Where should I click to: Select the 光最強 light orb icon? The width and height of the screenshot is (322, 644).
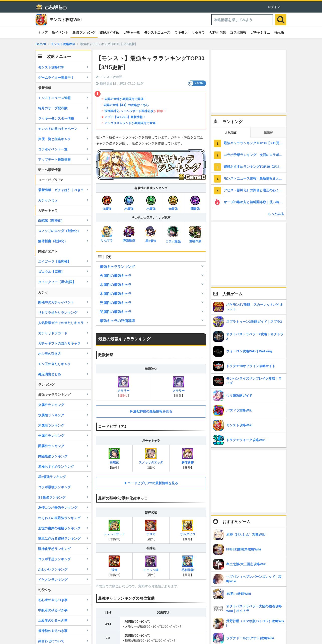pos(173,200)
